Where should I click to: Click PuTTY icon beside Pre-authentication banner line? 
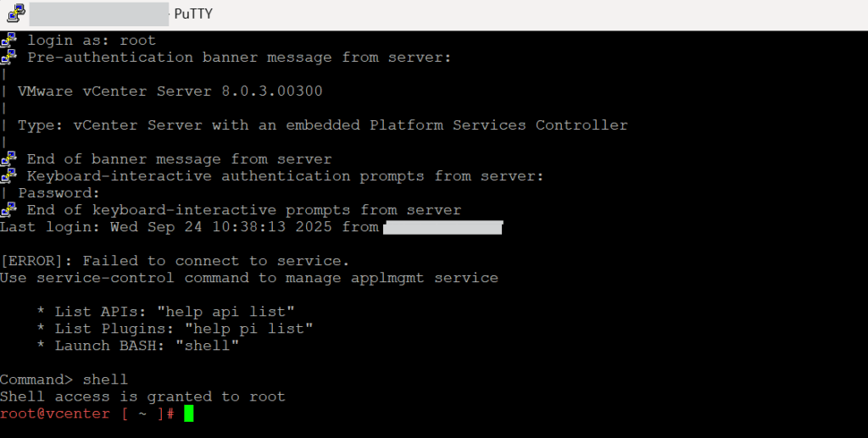(x=8, y=57)
